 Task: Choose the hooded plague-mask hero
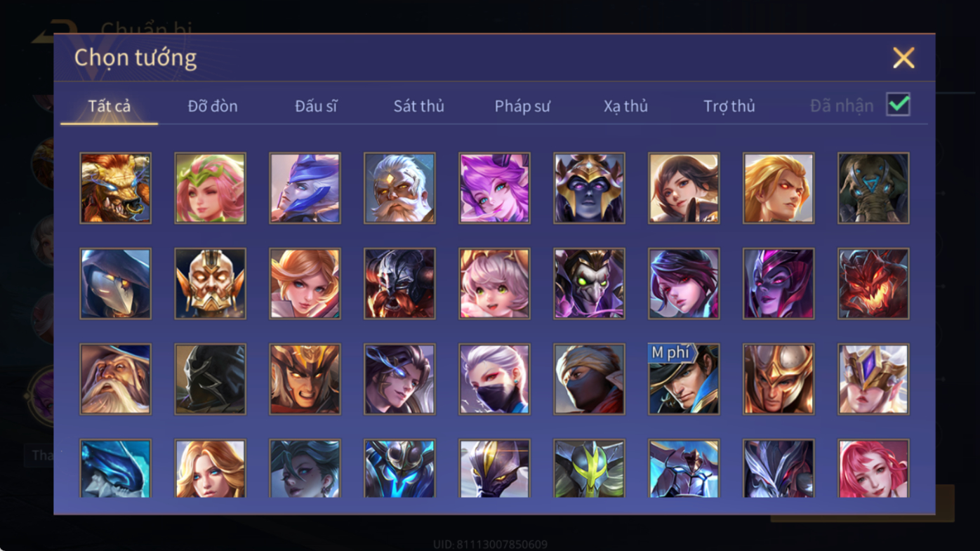[x=115, y=284]
